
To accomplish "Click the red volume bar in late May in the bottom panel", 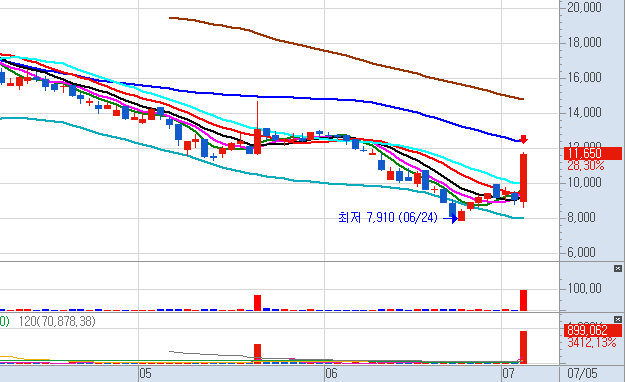I will pyautogui.click(x=257, y=354).
